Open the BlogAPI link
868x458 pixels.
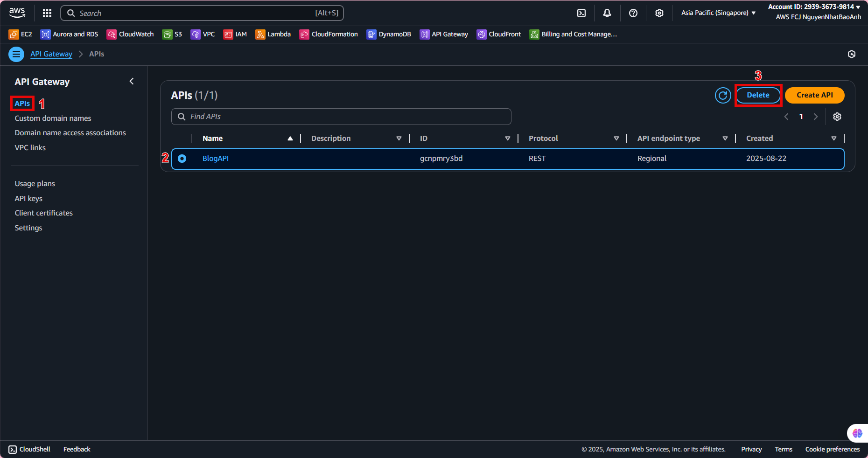pyautogui.click(x=215, y=159)
